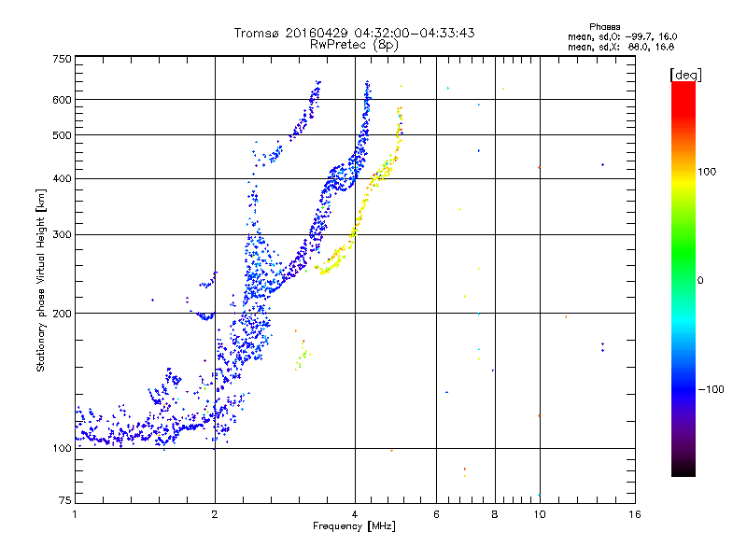
Task: Click the colorbar tick label '0'
Action: [x=700, y=281]
